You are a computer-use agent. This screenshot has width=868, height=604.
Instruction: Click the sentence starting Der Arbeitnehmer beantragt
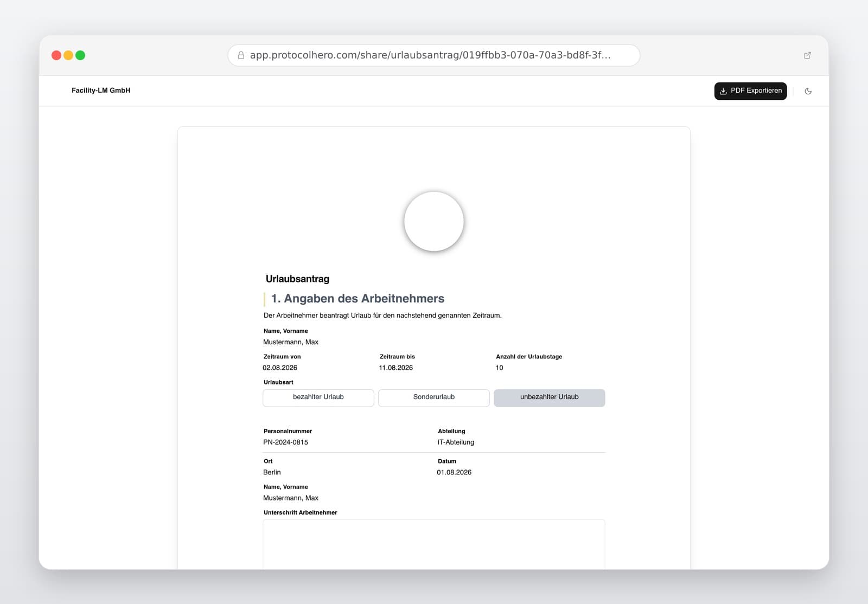click(x=382, y=316)
